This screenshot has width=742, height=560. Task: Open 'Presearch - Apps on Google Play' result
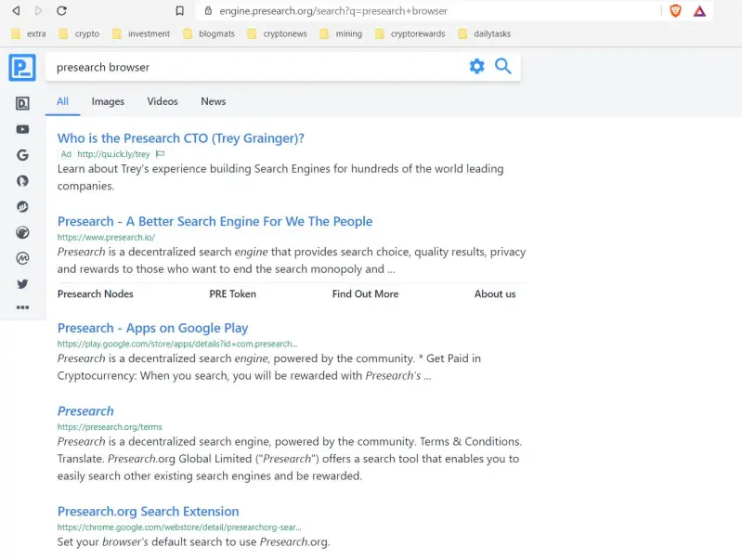coord(152,328)
